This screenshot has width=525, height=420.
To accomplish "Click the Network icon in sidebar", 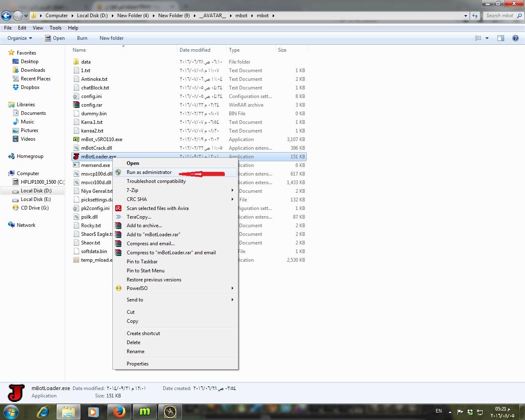I will coord(11,225).
